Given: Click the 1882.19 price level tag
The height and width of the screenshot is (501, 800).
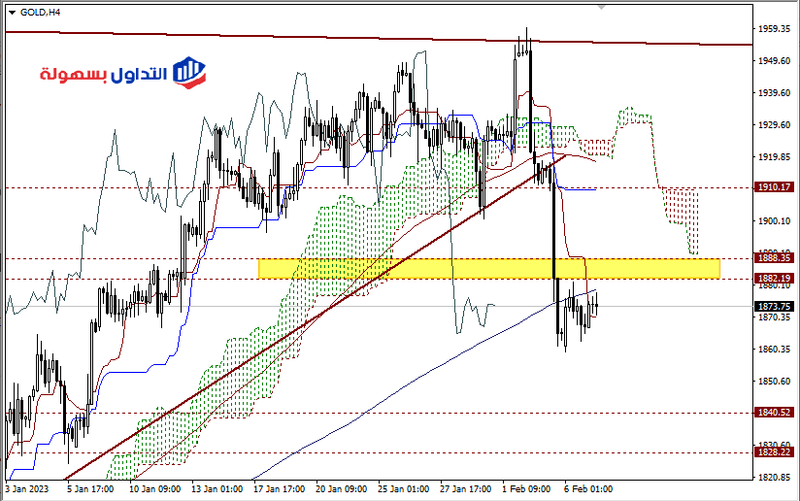Looking at the screenshot, I should pos(775,278).
